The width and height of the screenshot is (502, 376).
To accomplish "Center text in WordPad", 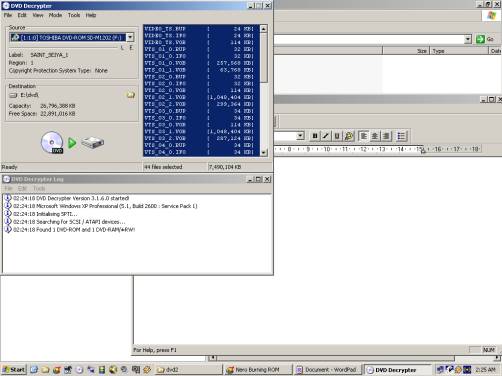I will pyautogui.click(x=375, y=136).
